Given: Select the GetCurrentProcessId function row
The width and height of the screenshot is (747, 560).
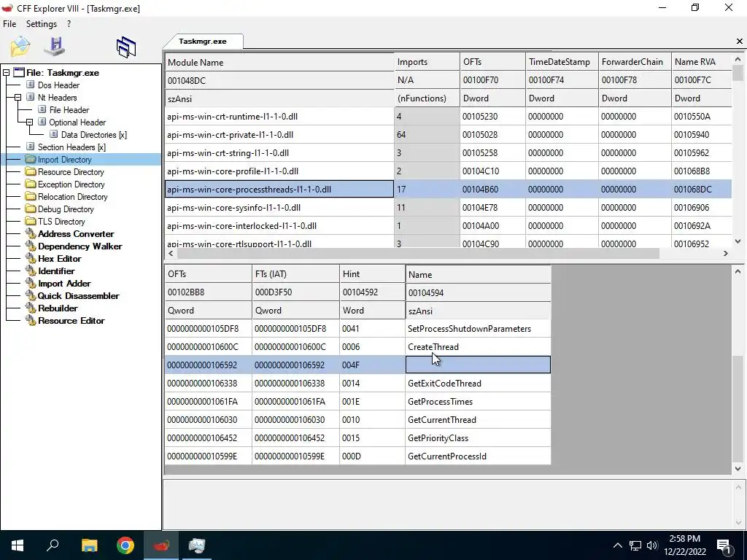Looking at the screenshot, I should tap(357, 456).
